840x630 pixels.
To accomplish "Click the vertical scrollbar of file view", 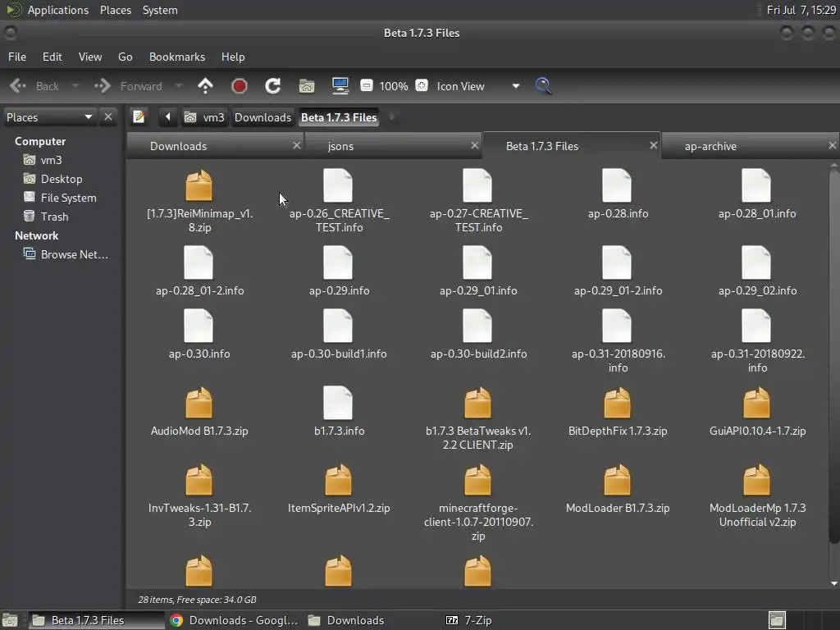I will pos(833,356).
